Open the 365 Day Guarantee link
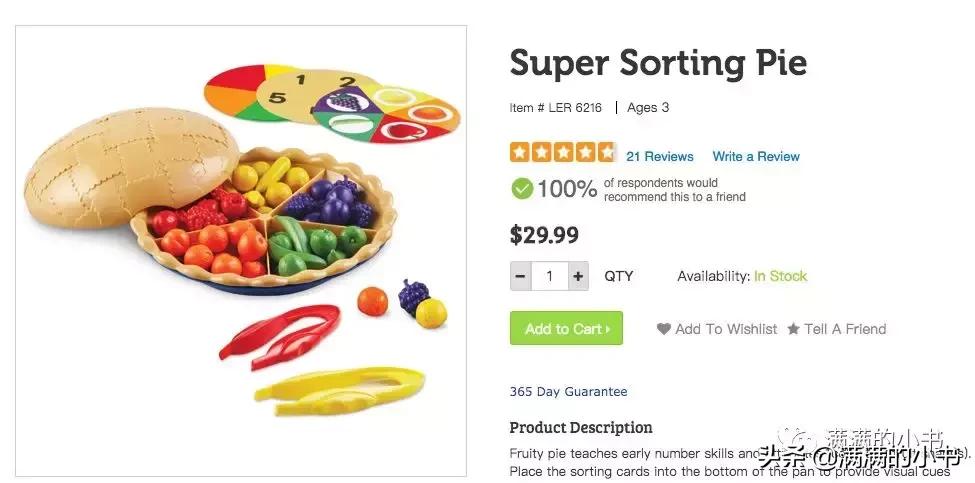 [x=568, y=392]
